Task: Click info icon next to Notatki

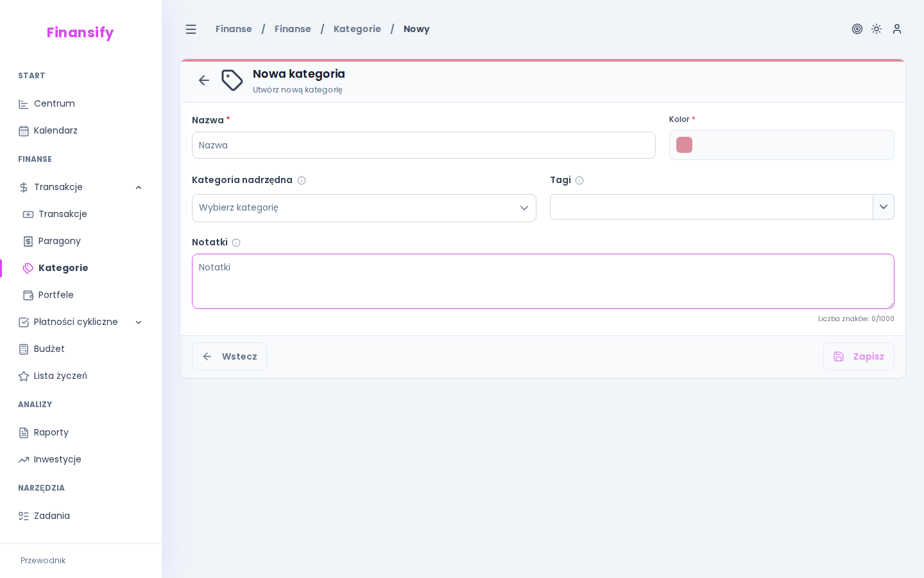Action: coord(236,243)
